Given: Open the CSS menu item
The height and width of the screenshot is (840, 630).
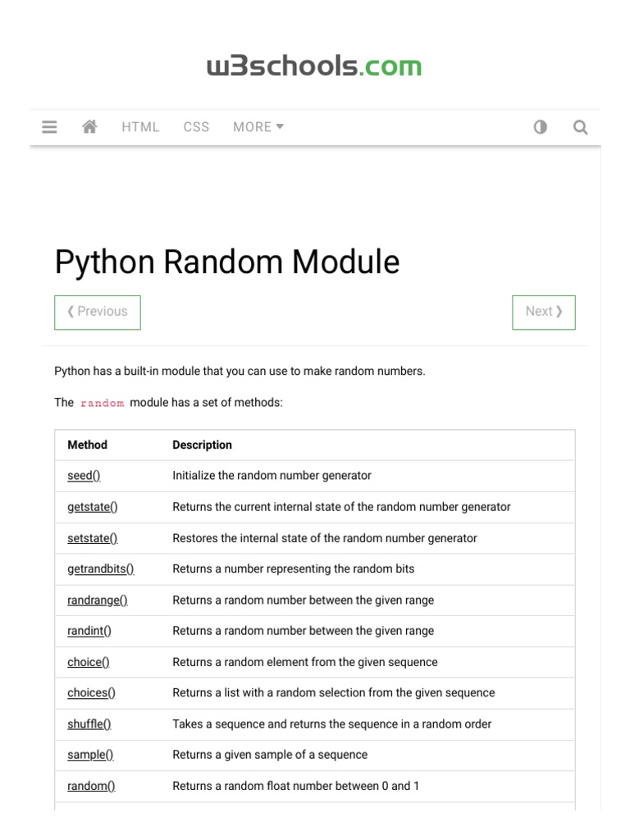Looking at the screenshot, I should (x=196, y=127).
